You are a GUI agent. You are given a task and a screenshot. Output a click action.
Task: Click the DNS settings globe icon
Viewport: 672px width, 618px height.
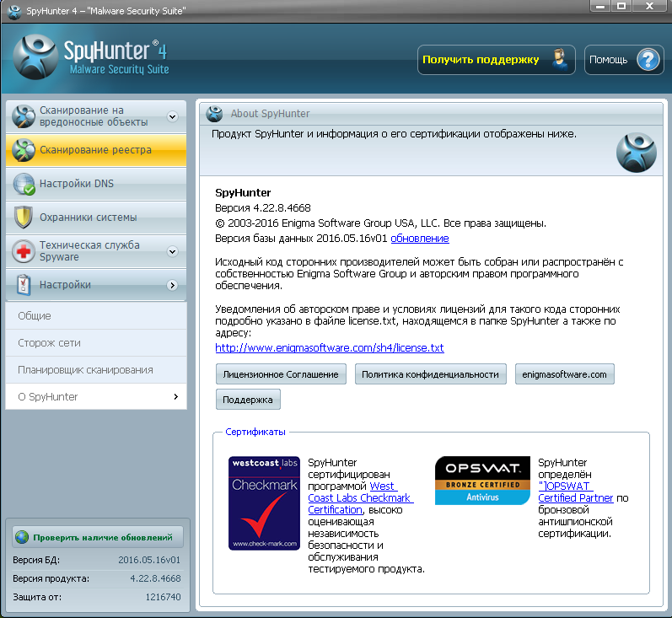(x=24, y=184)
